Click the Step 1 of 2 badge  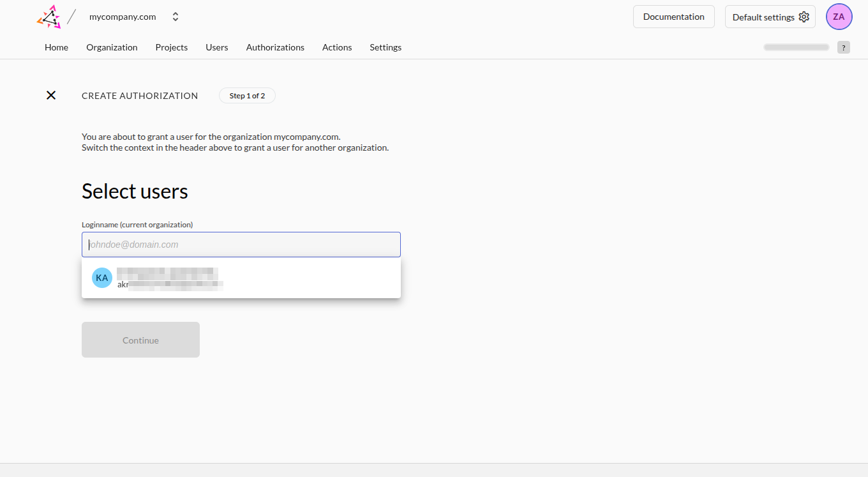pyautogui.click(x=247, y=96)
